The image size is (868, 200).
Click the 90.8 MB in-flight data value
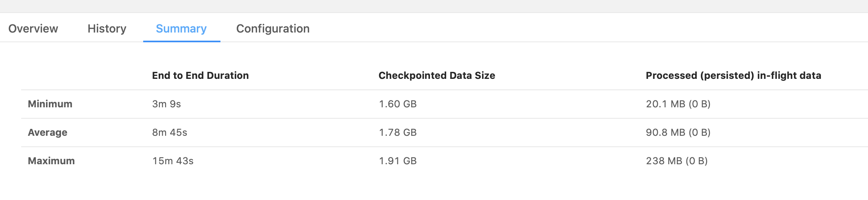click(665, 133)
